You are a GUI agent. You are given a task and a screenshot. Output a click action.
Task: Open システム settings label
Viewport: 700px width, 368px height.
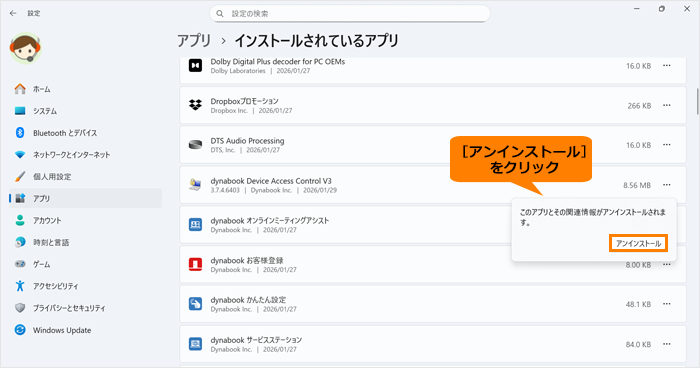(x=45, y=111)
